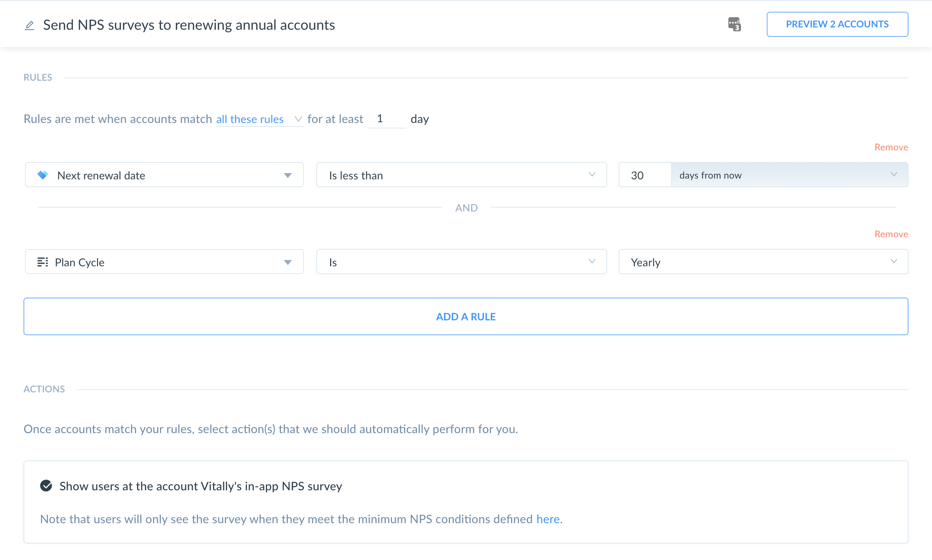Click the 'for at least' day count field
Image resolution: width=932 pixels, height=560 pixels.
point(386,119)
